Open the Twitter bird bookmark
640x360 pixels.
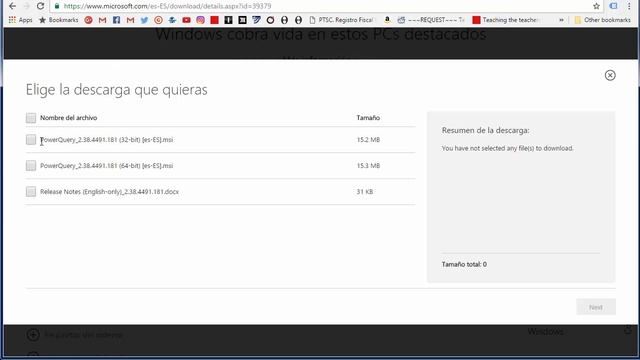pyautogui.click(x=144, y=20)
